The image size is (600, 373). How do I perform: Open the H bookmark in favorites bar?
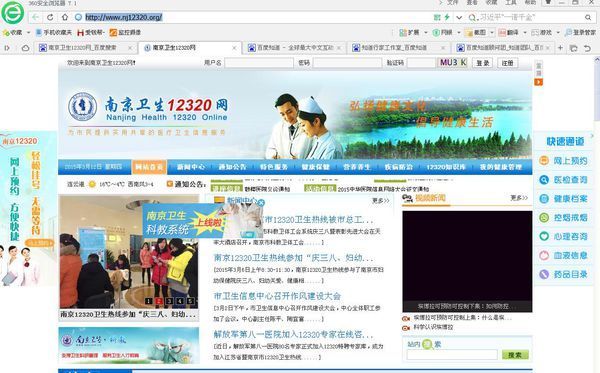90,33
